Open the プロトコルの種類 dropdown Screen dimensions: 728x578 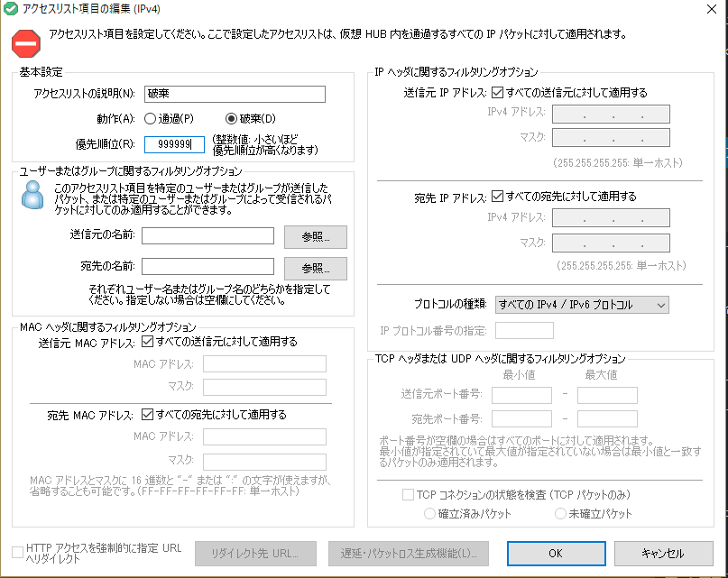(x=582, y=305)
